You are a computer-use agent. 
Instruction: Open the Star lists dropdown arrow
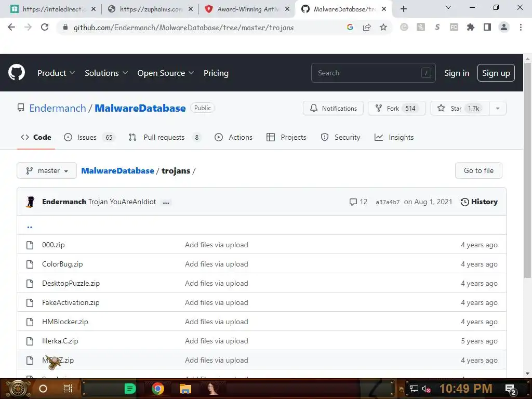point(497,108)
